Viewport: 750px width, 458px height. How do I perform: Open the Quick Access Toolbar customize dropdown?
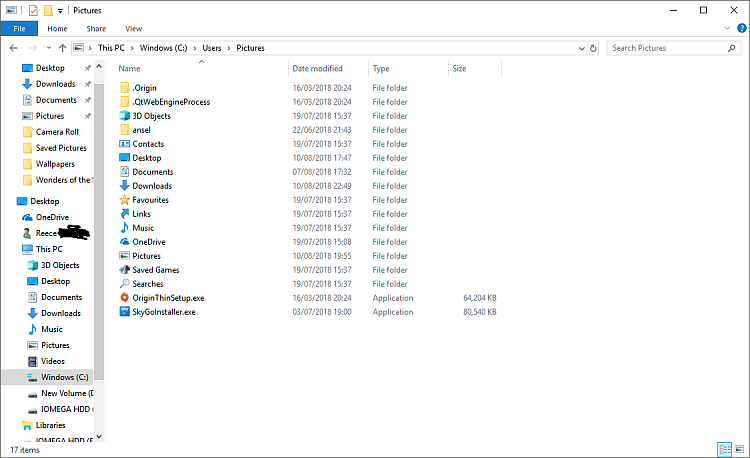(60, 11)
